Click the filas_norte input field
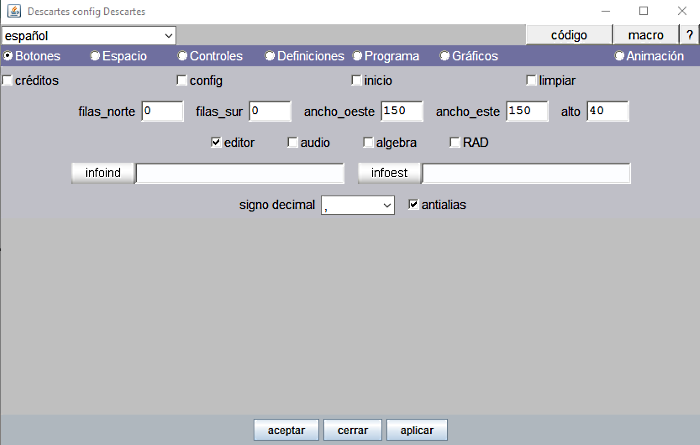 tap(162, 111)
